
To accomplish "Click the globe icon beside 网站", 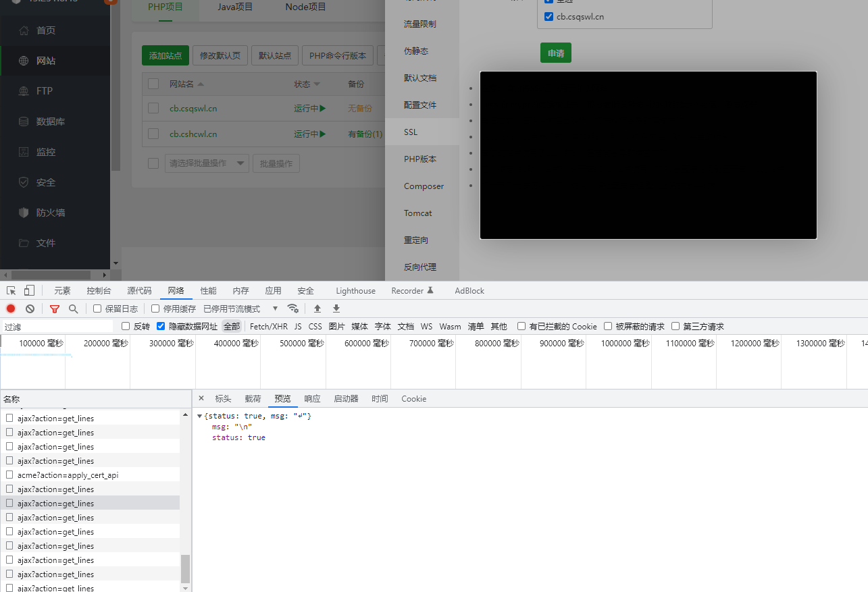I will (24, 61).
